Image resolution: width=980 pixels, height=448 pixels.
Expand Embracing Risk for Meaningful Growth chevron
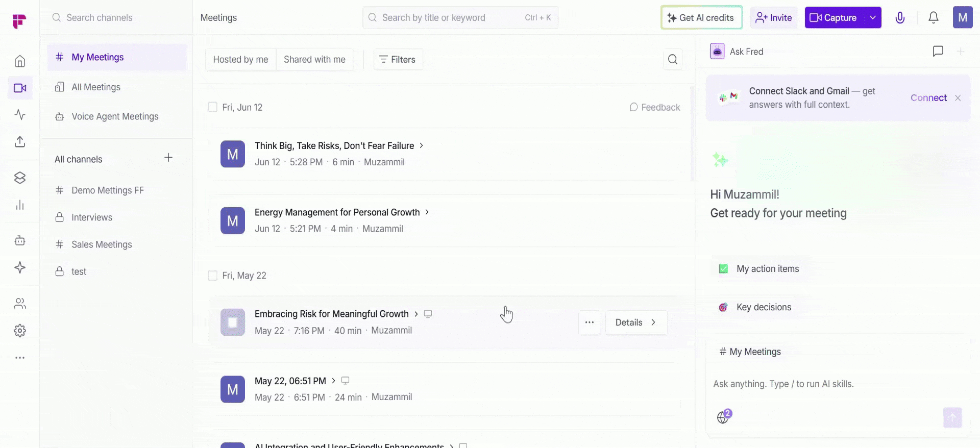416,314
